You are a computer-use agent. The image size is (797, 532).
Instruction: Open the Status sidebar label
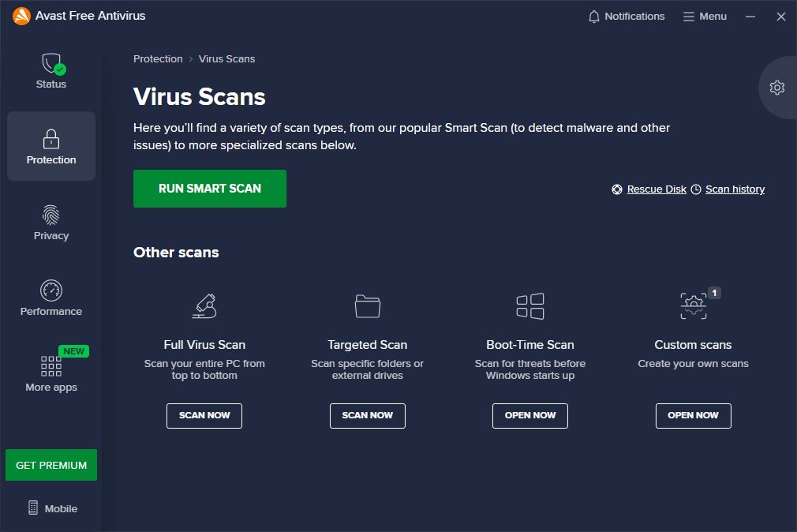[51, 84]
